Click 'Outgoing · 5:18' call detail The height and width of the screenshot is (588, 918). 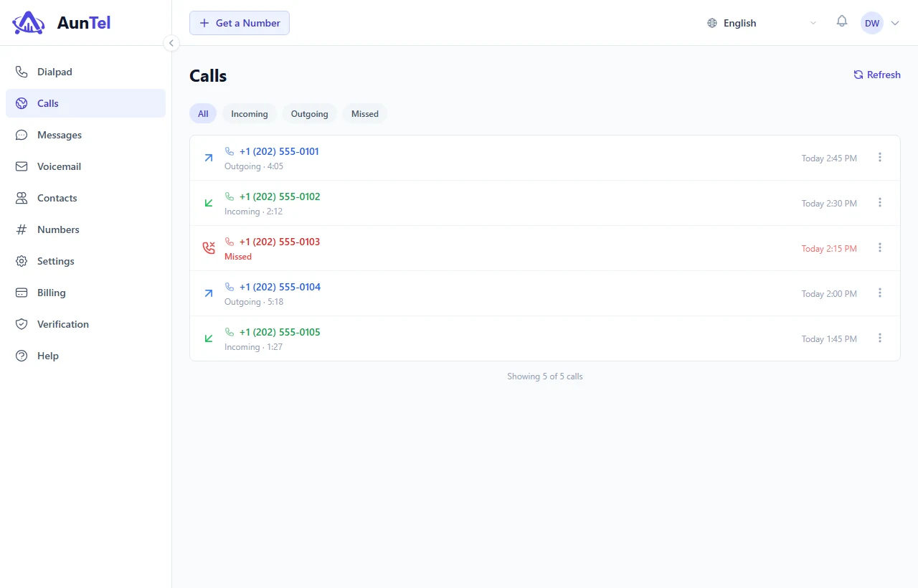[x=254, y=302]
